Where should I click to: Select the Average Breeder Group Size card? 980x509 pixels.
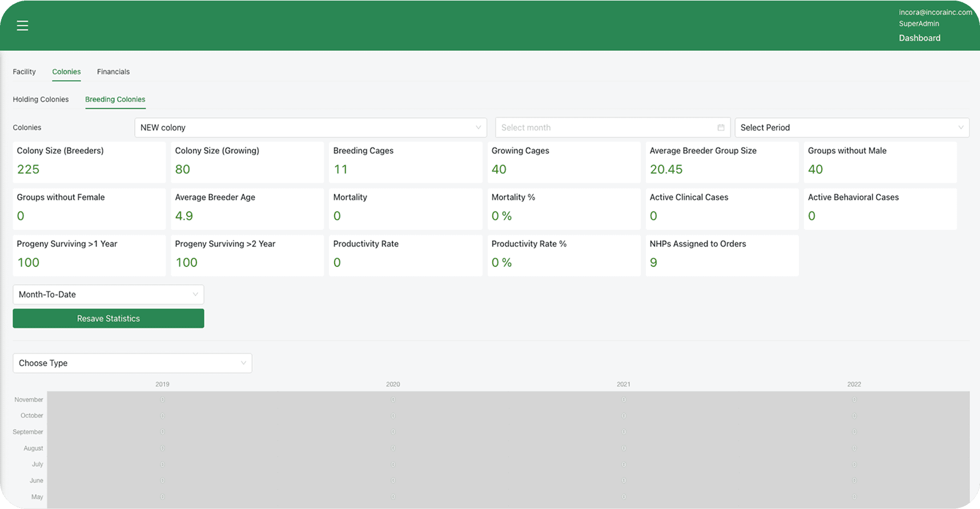coord(722,162)
